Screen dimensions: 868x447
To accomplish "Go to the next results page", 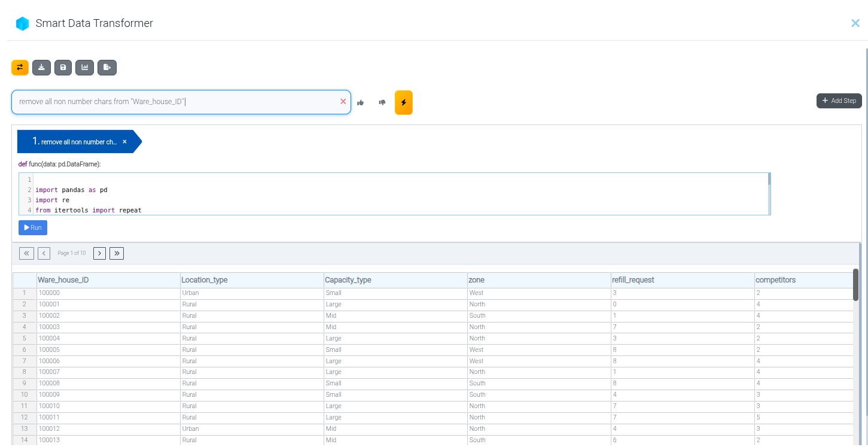I will pos(99,253).
